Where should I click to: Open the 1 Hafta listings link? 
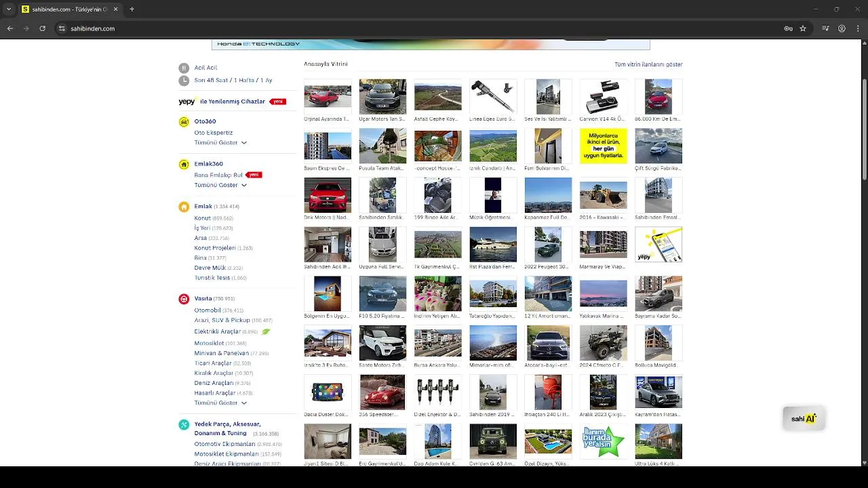pyautogui.click(x=243, y=80)
